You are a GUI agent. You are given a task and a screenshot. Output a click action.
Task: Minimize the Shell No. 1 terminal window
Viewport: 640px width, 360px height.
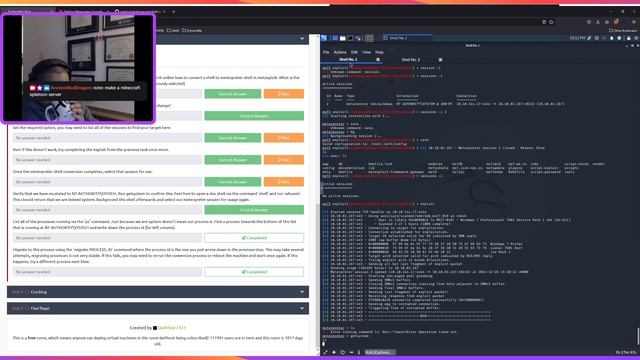click(x=627, y=46)
